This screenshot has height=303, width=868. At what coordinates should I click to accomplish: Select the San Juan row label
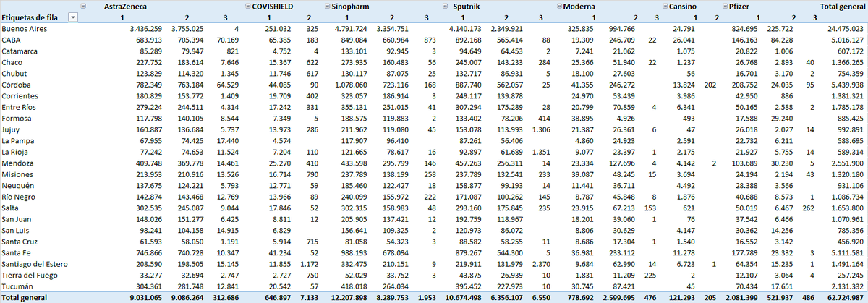[x=17, y=218]
